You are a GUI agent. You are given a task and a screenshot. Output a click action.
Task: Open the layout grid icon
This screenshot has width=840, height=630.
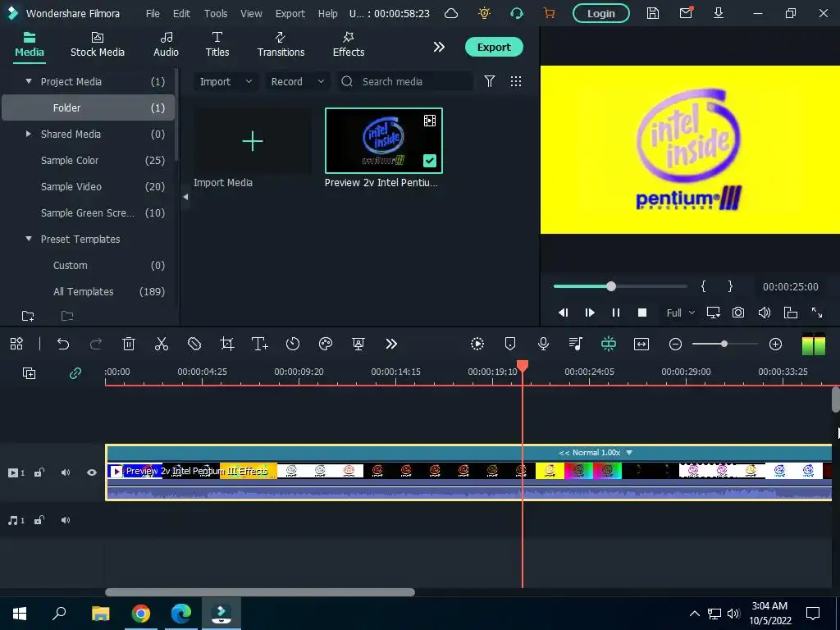(16, 344)
